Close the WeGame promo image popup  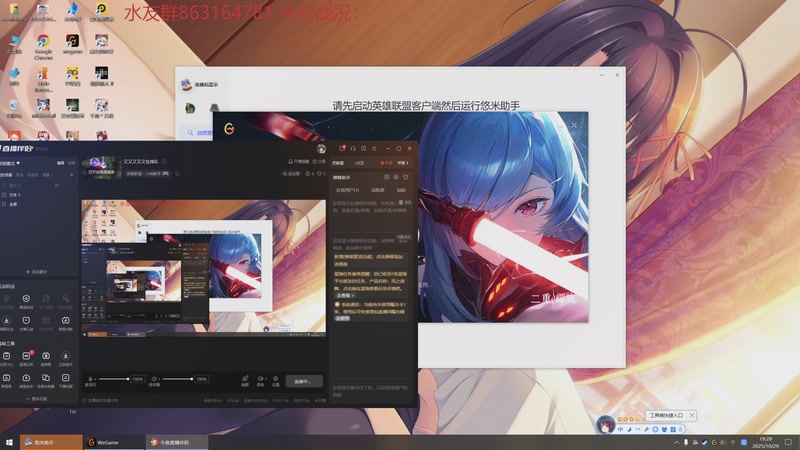574,126
